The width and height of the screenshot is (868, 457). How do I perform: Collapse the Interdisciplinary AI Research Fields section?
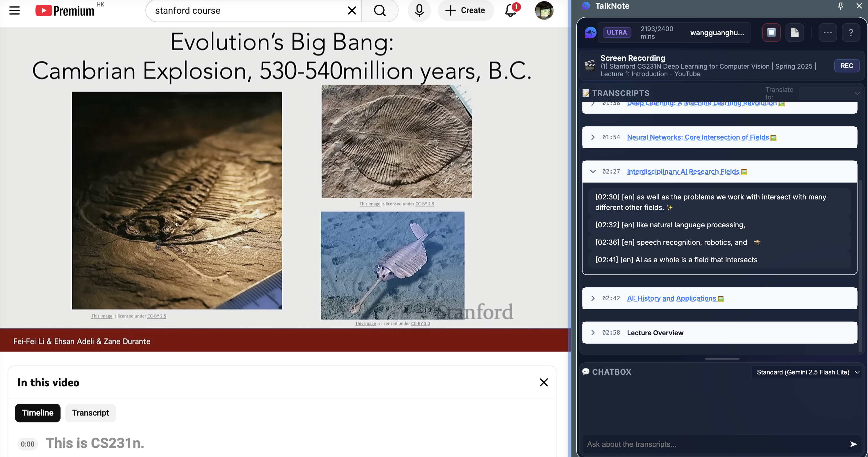pos(593,172)
